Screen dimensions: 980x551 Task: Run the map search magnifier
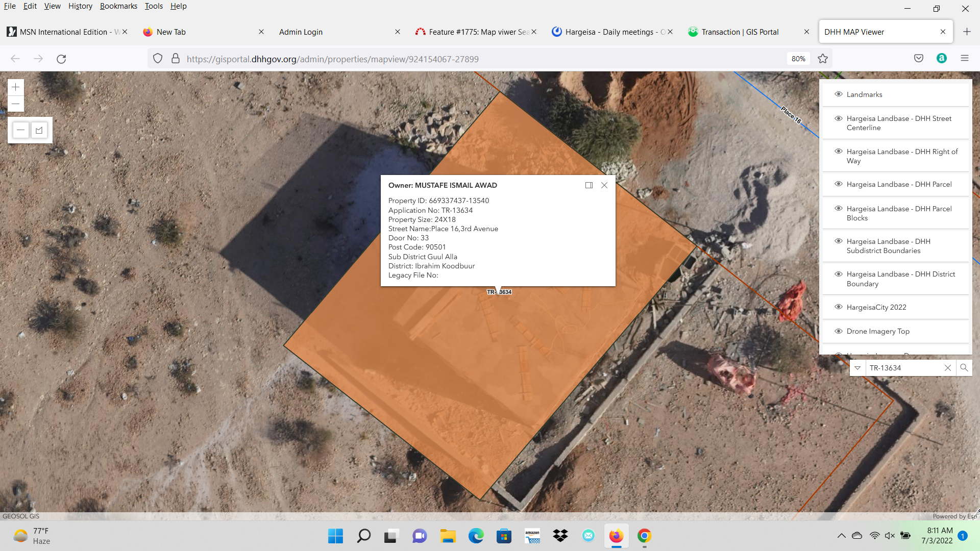click(964, 368)
